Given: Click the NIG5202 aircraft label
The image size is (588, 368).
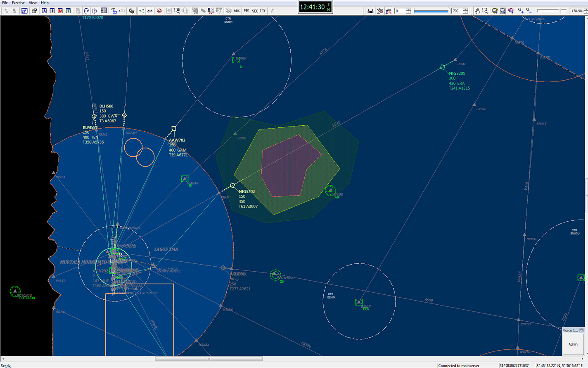Looking at the screenshot, I should pos(247,192).
